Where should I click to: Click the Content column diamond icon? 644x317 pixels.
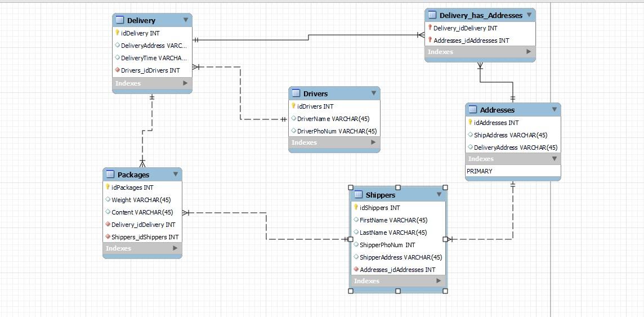pos(108,212)
